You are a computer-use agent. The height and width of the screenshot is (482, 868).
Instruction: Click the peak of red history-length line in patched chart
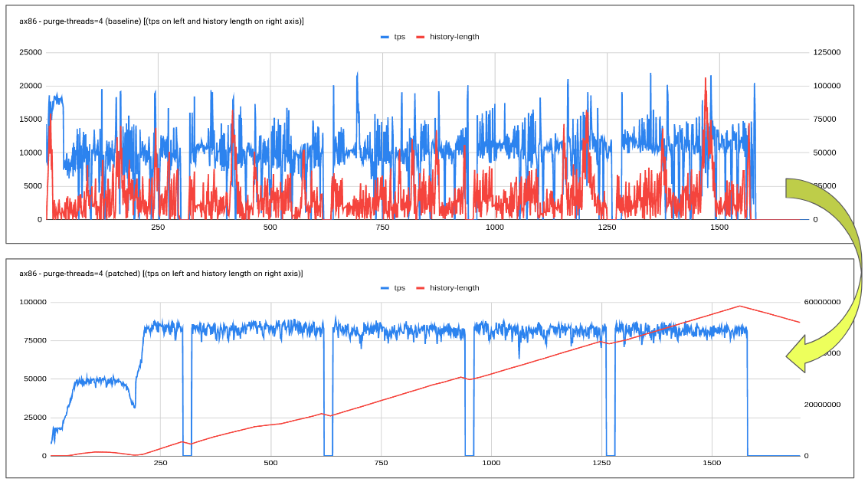click(x=739, y=306)
